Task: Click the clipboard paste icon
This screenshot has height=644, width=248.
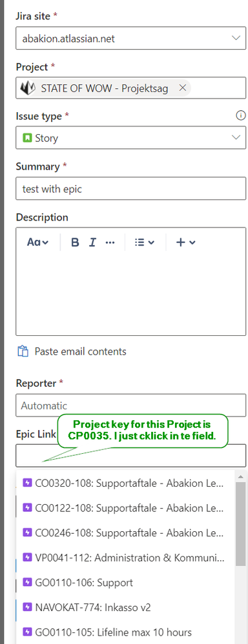Action: click(x=23, y=351)
